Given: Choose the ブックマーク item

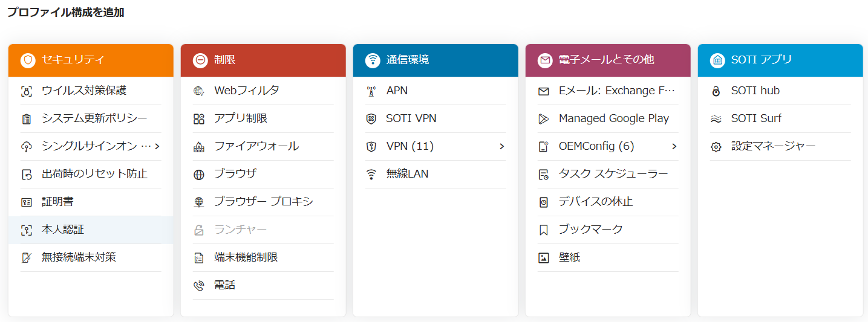Looking at the screenshot, I should click(608, 230).
